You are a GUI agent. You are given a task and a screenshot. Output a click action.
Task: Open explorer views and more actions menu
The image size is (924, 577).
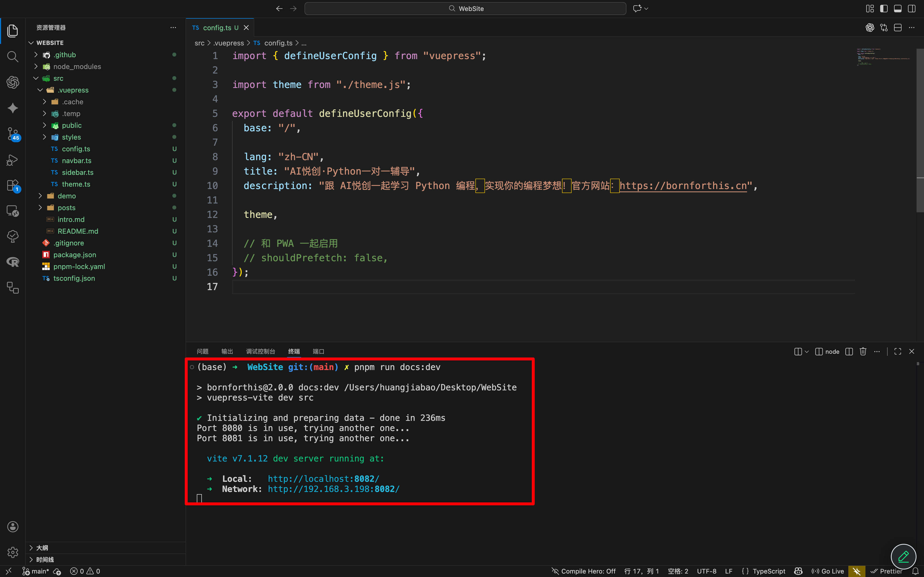coord(173,28)
